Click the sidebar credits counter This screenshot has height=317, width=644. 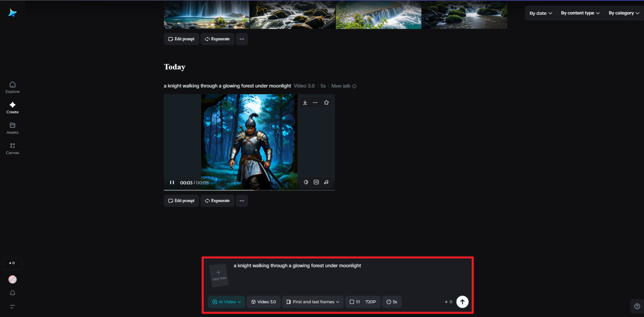12,263
